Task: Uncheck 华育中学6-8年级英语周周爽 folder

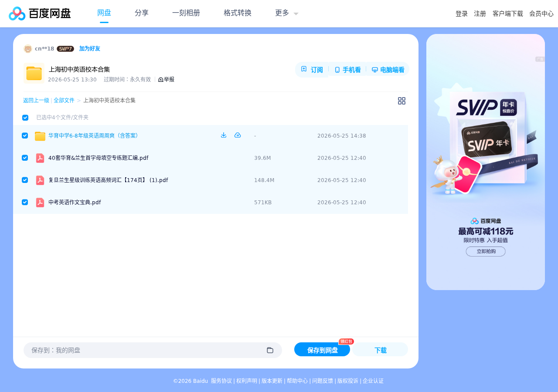Action: coord(25,135)
